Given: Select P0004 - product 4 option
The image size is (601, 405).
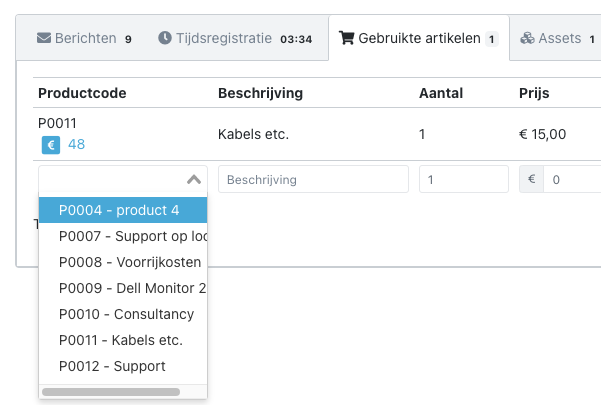Looking at the screenshot, I should coord(123,210).
